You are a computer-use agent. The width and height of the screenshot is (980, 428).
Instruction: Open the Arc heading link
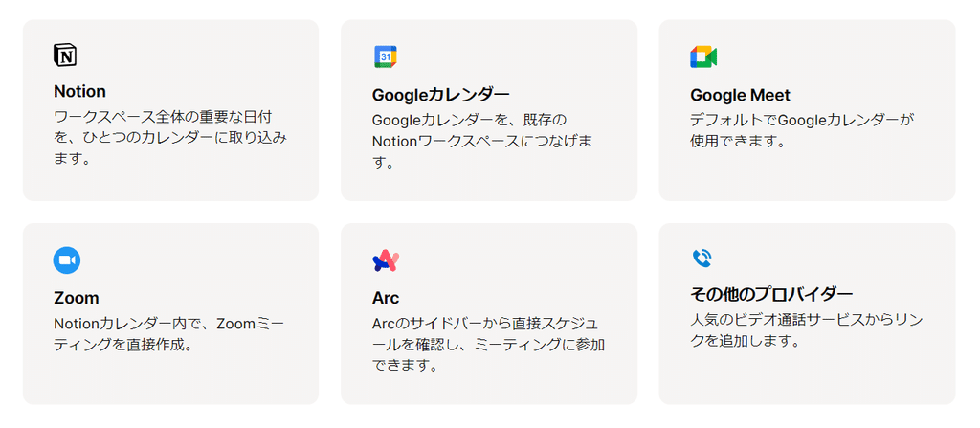(386, 297)
